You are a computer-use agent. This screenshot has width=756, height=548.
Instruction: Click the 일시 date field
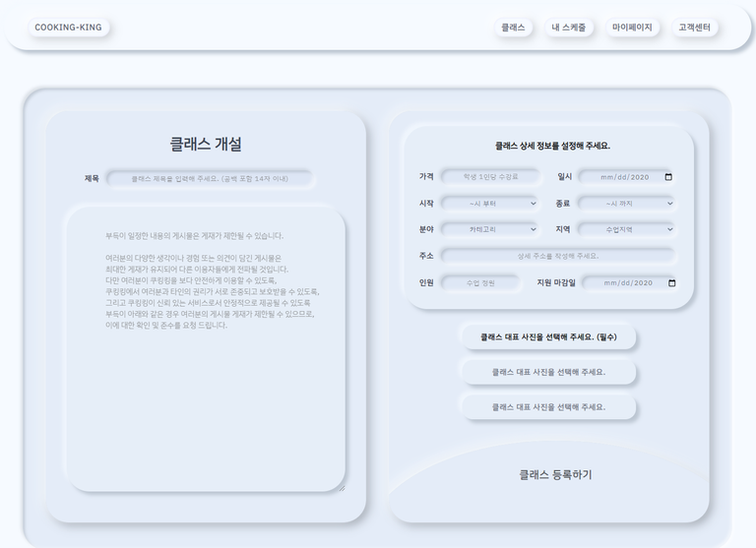pos(626,177)
